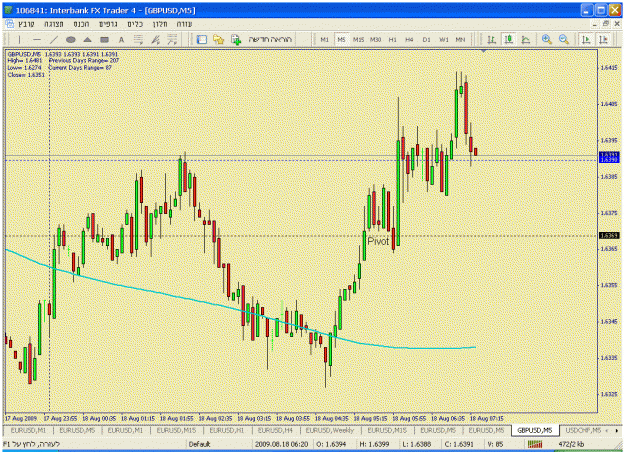The width and height of the screenshot is (625, 452).
Task: Switch to the EURUSD,Weekly chart tab
Action: (330, 430)
